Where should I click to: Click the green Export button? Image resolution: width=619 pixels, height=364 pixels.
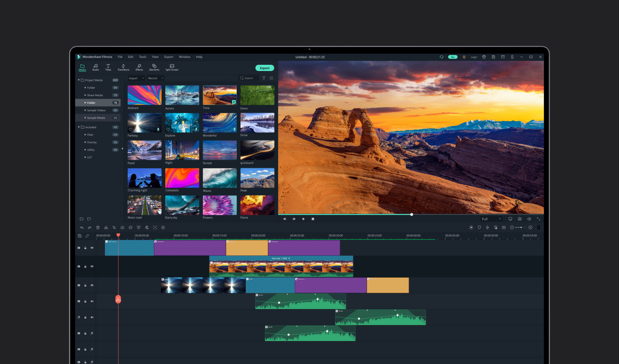[265, 68]
